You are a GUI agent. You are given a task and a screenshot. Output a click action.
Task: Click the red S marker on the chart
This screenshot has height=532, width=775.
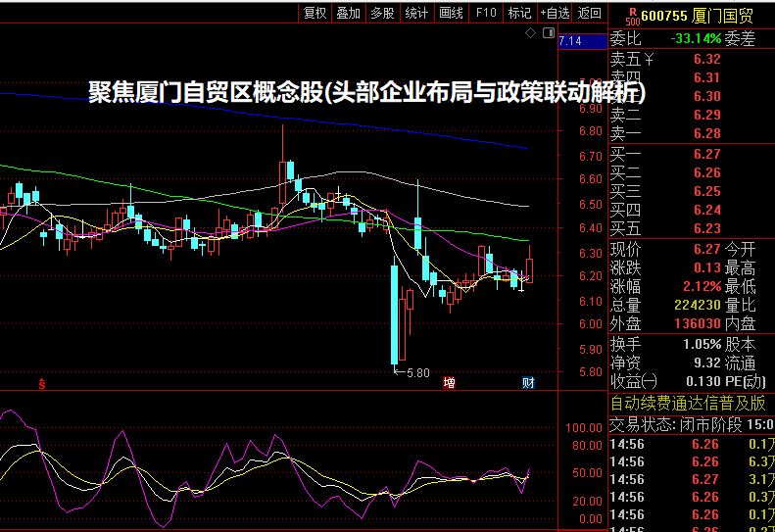42,383
